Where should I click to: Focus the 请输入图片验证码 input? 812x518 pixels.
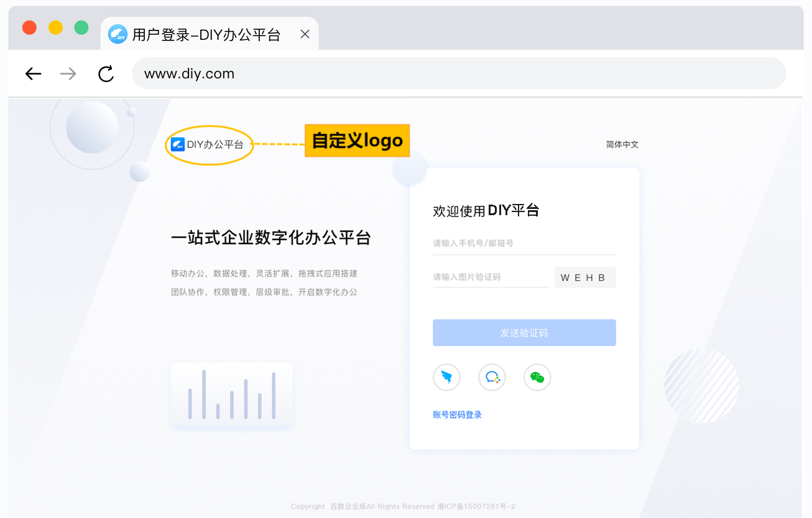tap(490, 277)
